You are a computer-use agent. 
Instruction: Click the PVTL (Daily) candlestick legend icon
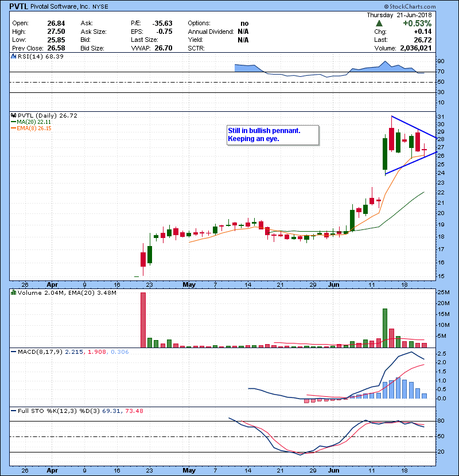pos(13,115)
